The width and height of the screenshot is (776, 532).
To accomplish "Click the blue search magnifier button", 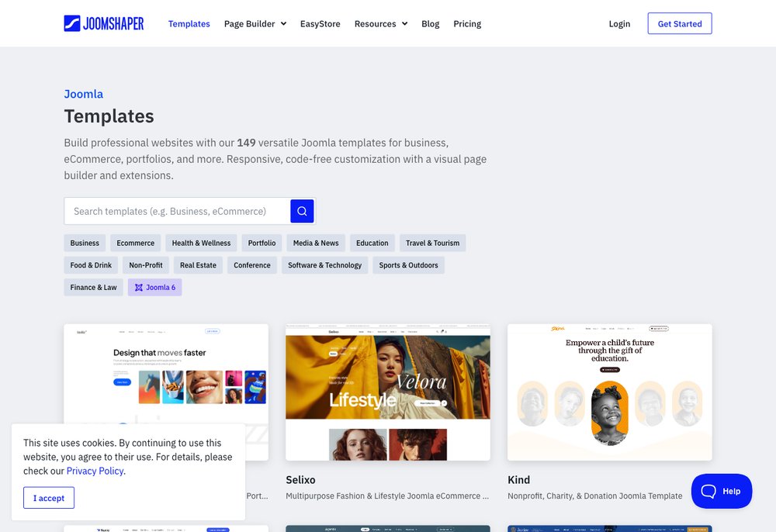I will (302, 211).
